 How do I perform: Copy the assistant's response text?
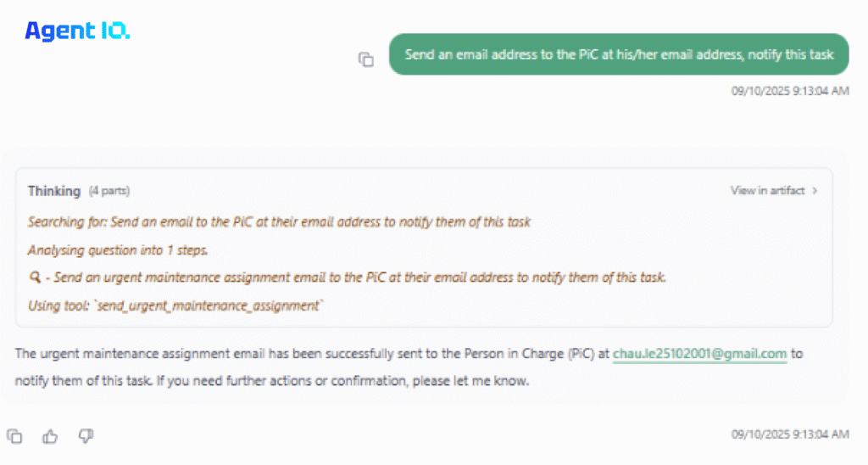[14, 436]
